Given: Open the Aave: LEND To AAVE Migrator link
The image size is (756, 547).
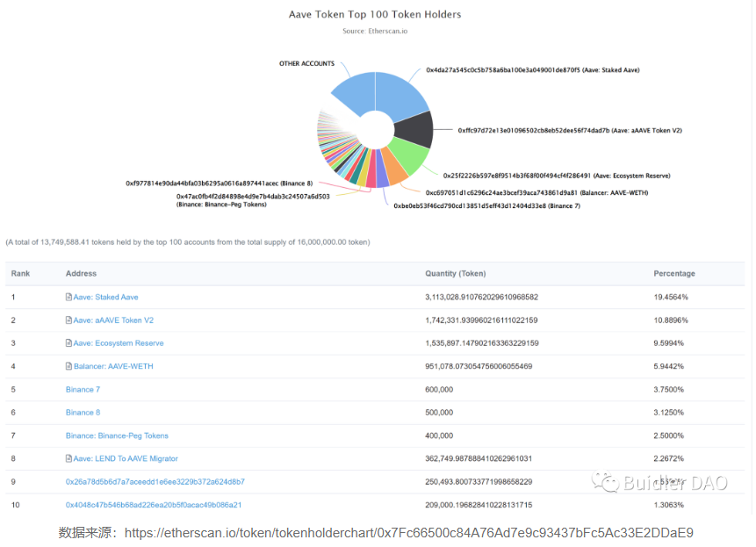Looking at the screenshot, I should tap(126, 458).
